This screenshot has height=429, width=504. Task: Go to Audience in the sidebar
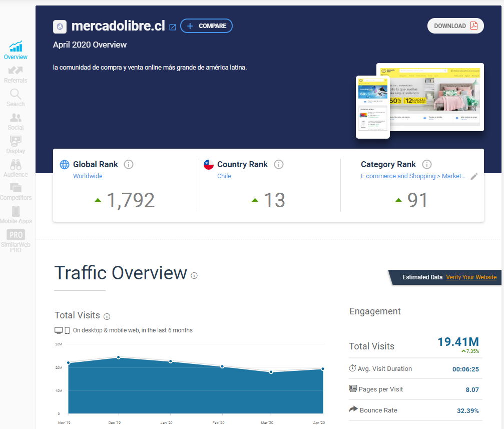click(x=16, y=169)
